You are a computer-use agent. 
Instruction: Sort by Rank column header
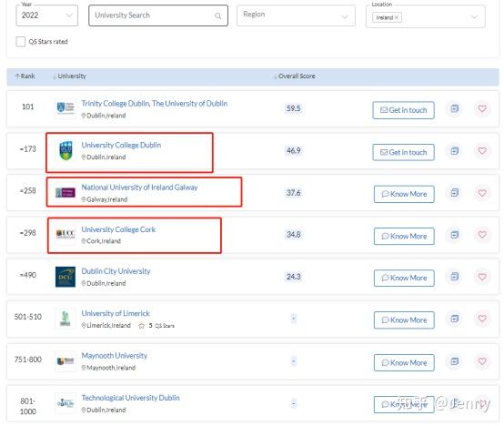tap(25, 76)
